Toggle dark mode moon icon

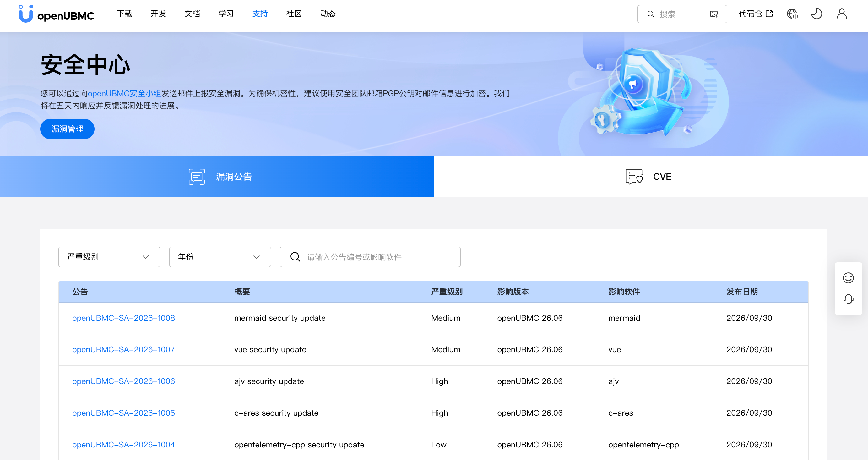[816, 14]
